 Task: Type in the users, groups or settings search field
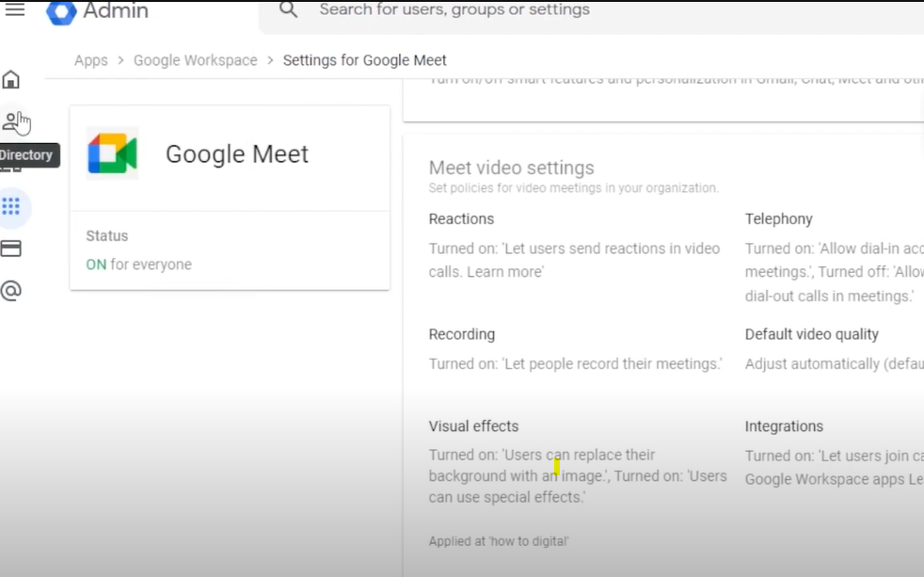pos(565,10)
